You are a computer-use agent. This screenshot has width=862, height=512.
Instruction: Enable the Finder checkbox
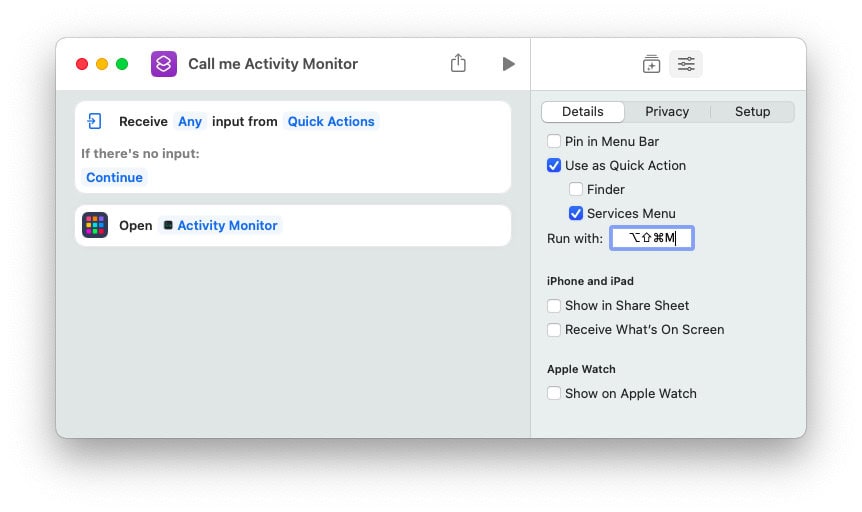click(x=576, y=189)
